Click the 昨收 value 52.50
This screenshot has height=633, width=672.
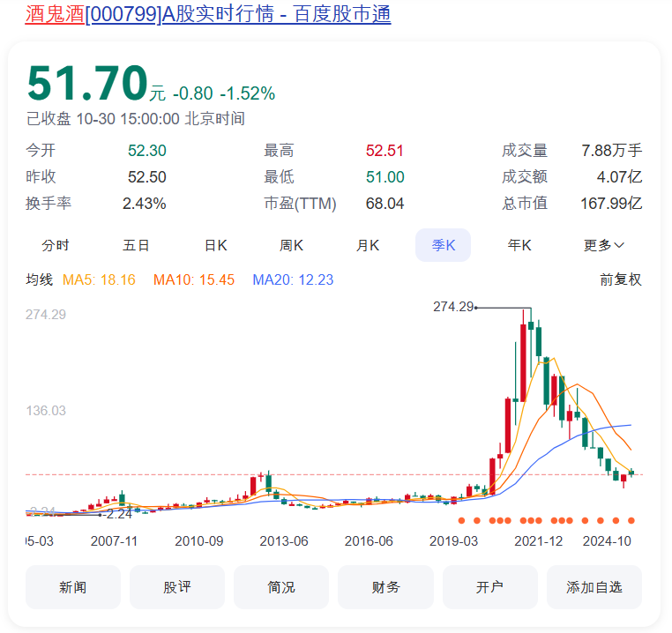(147, 176)
